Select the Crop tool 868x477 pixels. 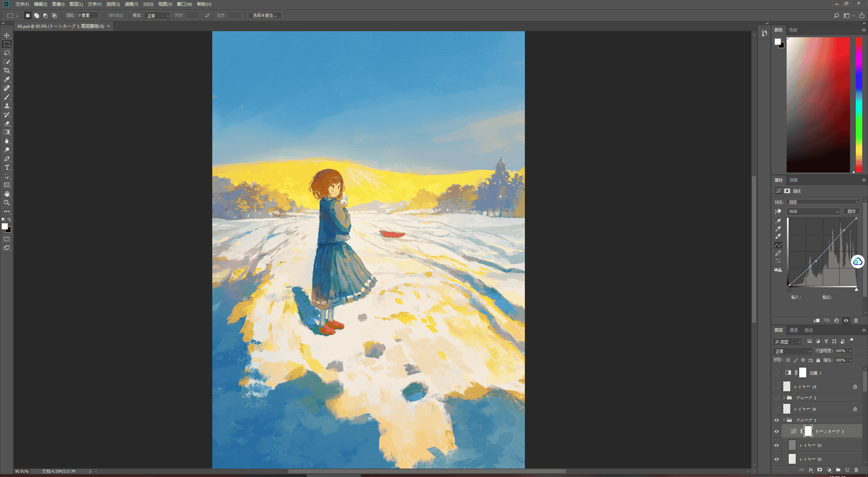click(x=7, y=70)
